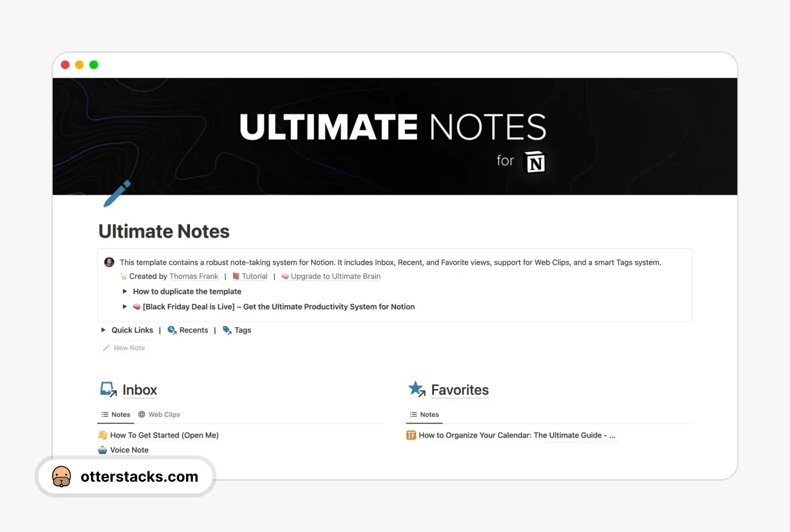Viewport: 790px width, 532px height.
Task: Click the waving hand emoji icon
Action: (102, 435)
